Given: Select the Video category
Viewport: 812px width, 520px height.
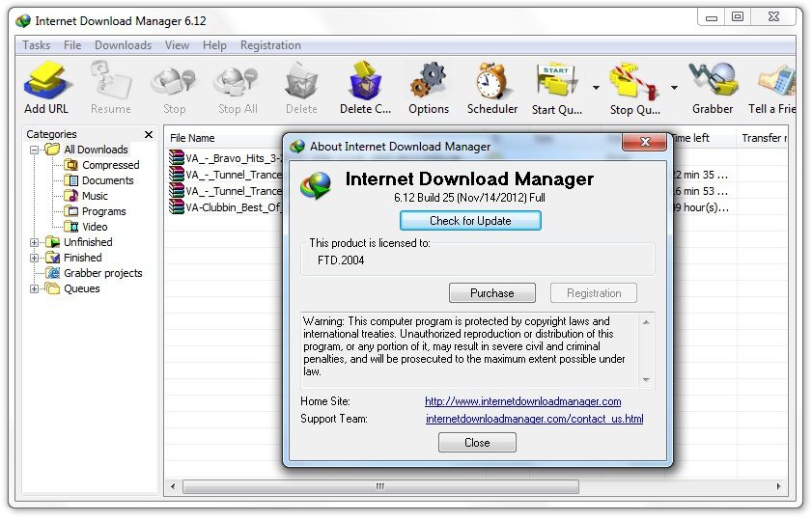Looking at the screenshot, I should tap(95, 227).
